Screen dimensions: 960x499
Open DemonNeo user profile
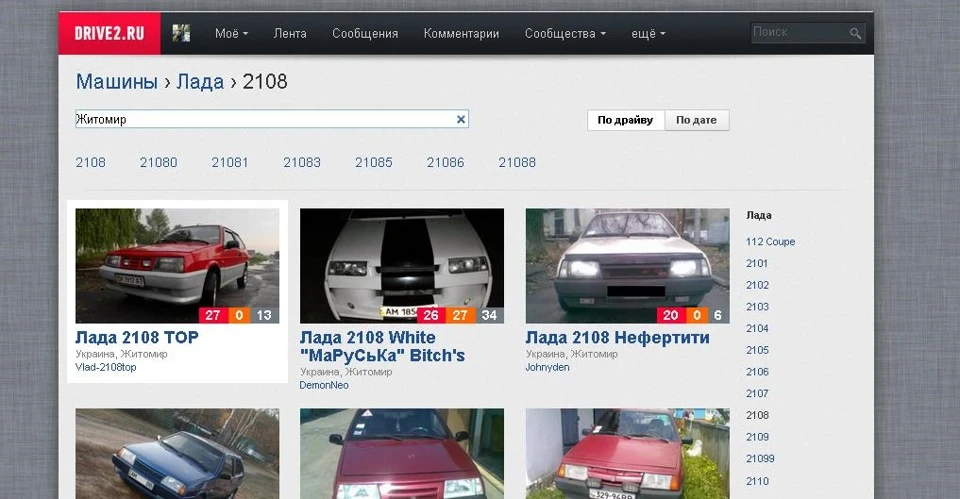click(324, 385)
